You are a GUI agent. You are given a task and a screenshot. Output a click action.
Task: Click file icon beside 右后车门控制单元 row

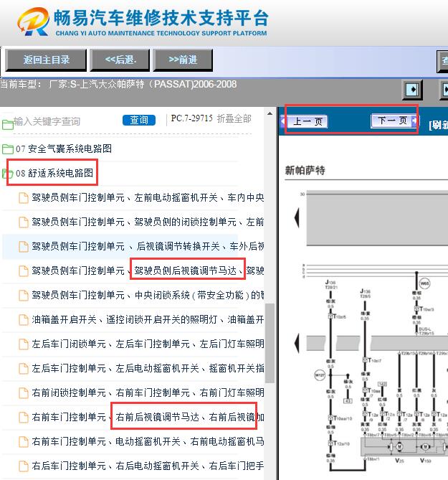click(x=24, y=466)
